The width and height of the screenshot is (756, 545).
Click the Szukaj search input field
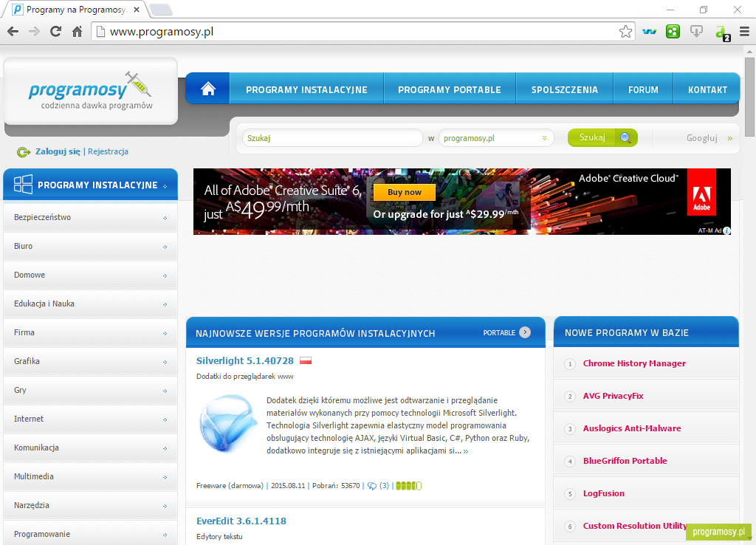332,138
